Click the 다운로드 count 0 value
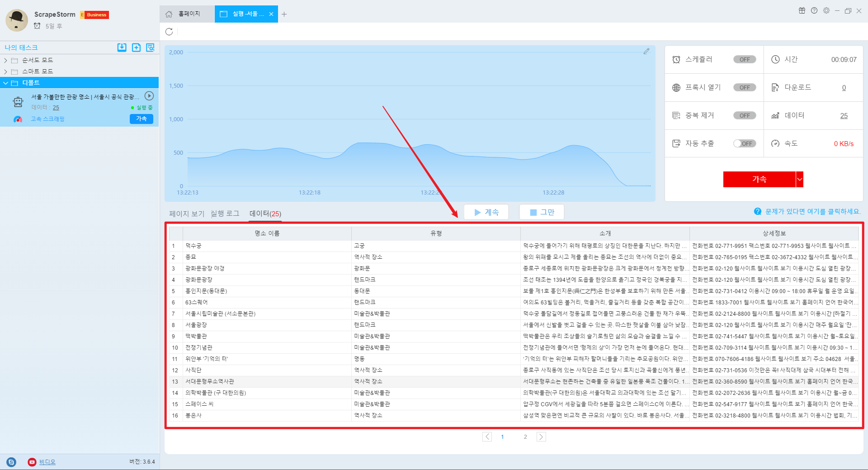 [x=844, y=88]
